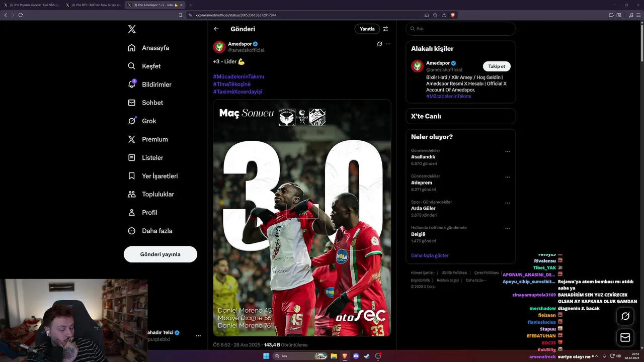Open account menu dots beside Bahadır Telci
The image size is (644, 362).
tap(198, 335)
